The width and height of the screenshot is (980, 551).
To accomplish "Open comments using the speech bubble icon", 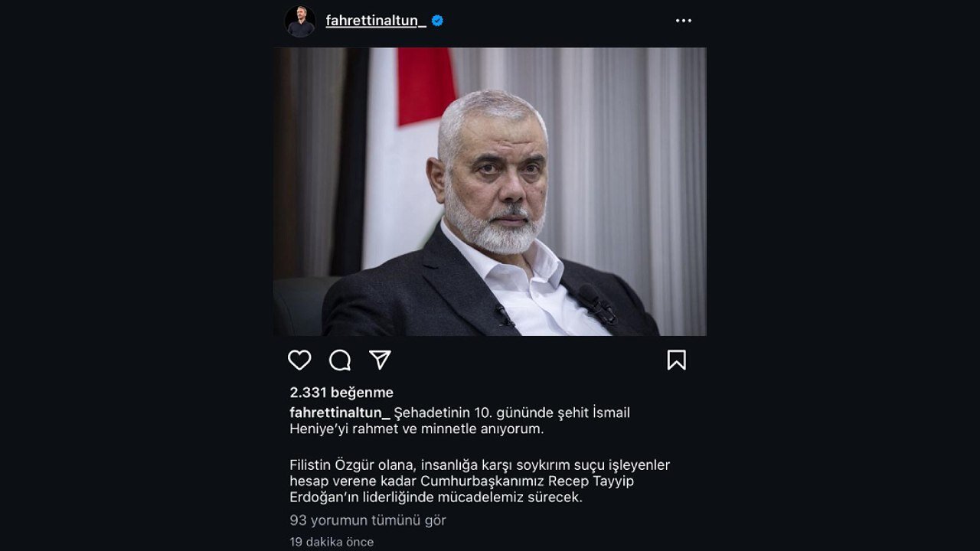I will point(340,360).
